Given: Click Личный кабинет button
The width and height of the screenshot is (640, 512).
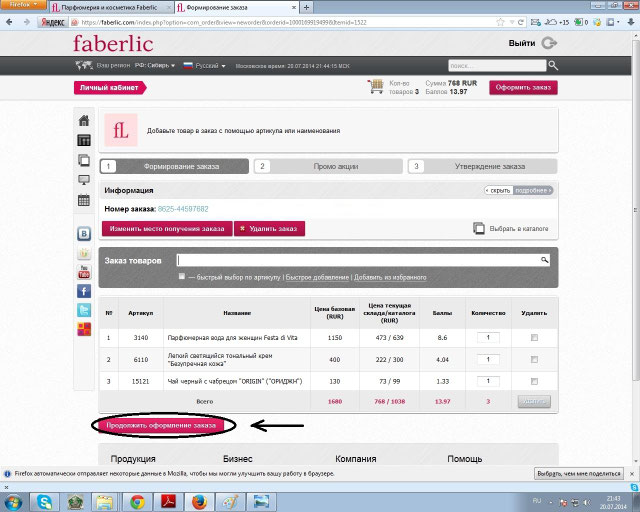Looking at the screenshot, I should (109, 87).
